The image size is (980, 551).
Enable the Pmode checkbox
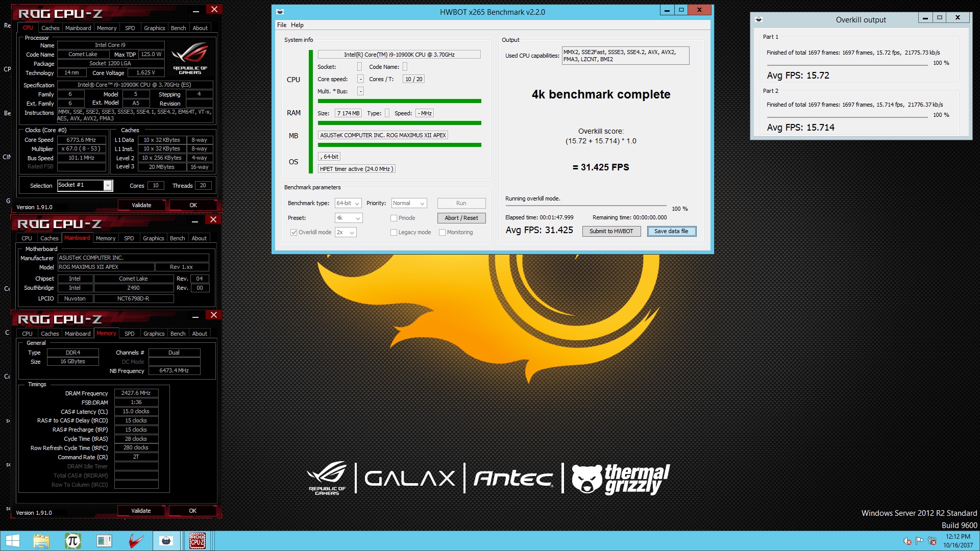point(394,218)
